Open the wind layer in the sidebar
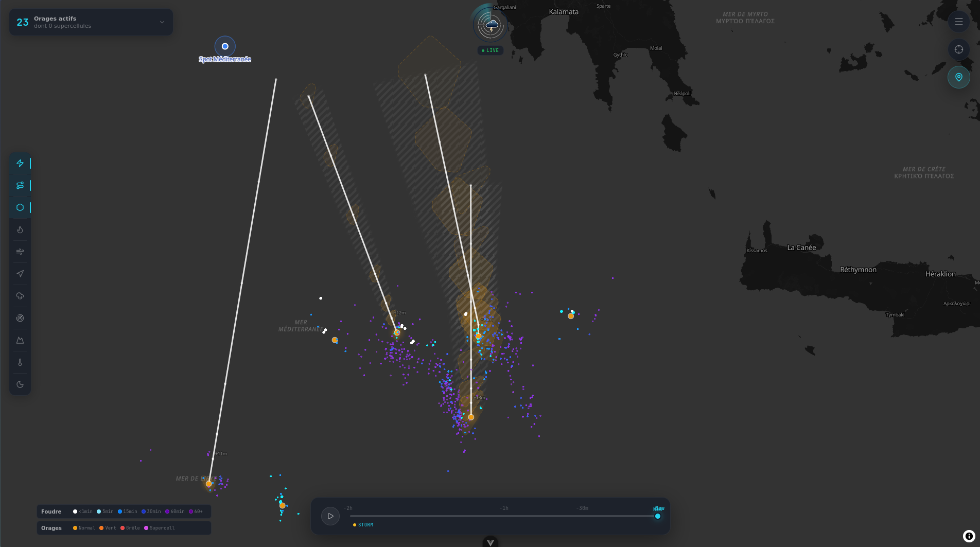Image resolution: width=980 pixels, height=547 pixels. click(x=20, y=252)
